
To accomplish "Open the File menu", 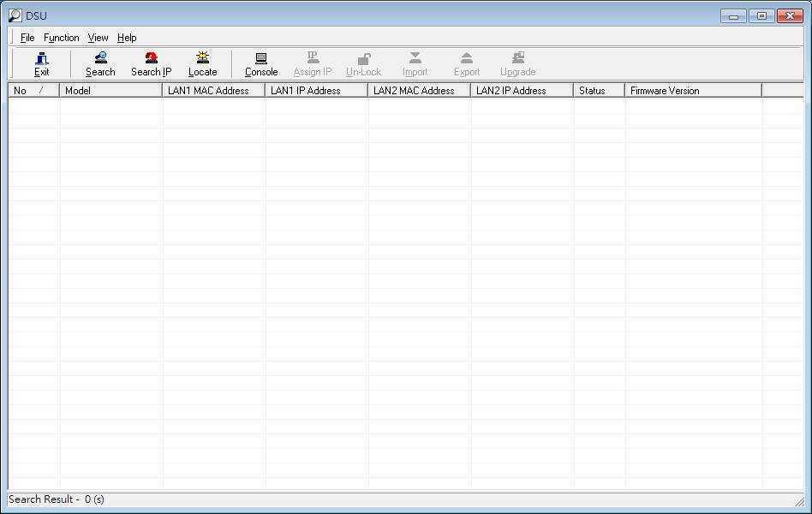I will pyautogui.click(x=27, y=38).
